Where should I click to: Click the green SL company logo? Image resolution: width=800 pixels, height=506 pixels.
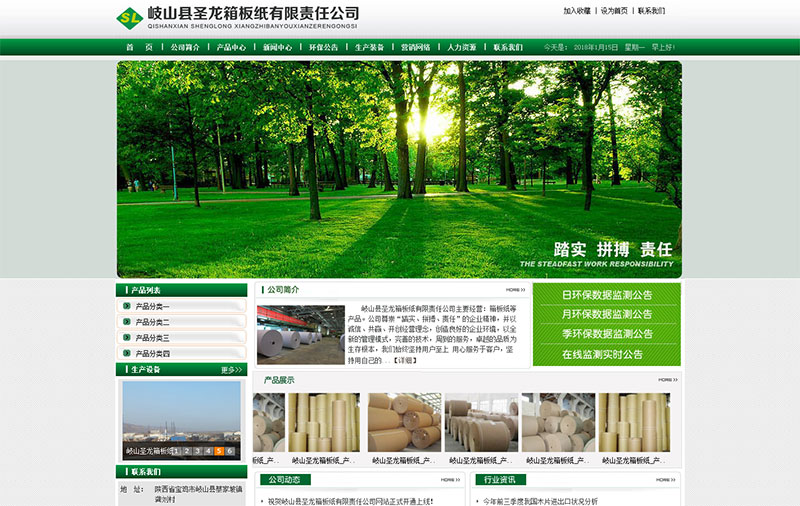point(130,18)
